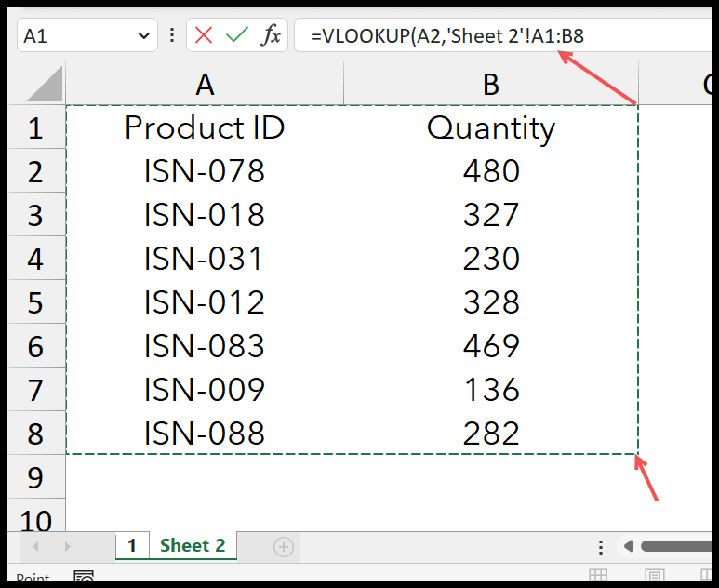The height and width of the screenshot is (588, 719).
Task: Select cell containing ISN-083
Action: pos(205,345)
